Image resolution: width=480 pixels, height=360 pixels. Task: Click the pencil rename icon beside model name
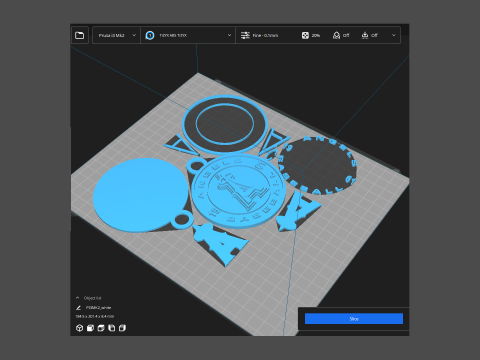[78, 308]
